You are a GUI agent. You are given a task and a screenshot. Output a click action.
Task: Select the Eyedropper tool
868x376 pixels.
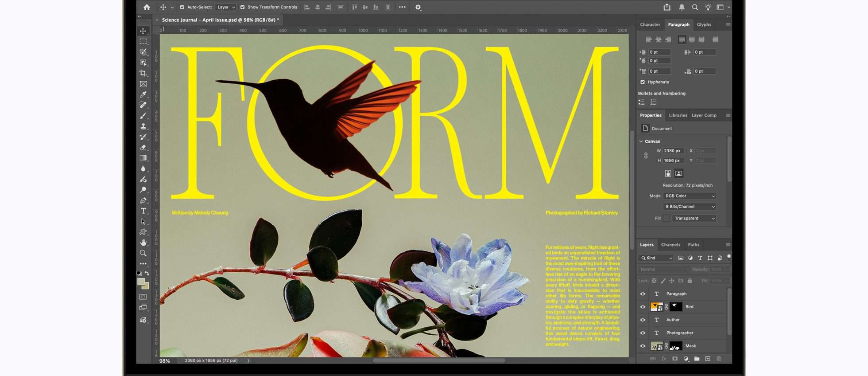pyautogui.click(x=143, y=94)
